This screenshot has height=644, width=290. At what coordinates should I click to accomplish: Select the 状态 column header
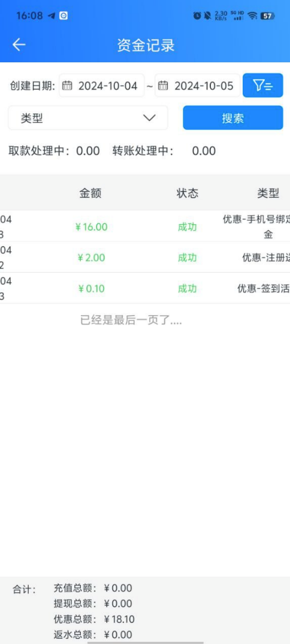point(188,193)
